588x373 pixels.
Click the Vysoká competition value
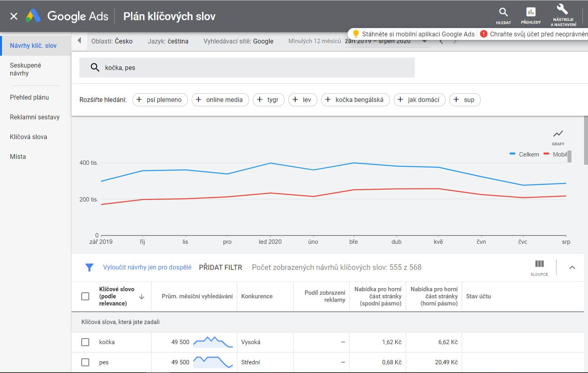(x=251, y=342)
